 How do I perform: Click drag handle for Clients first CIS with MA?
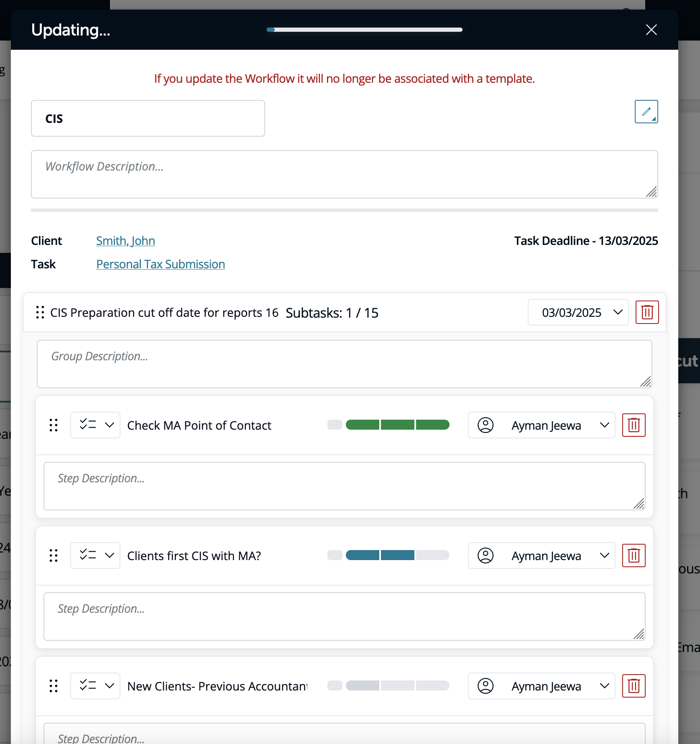[x=54, y=555]
